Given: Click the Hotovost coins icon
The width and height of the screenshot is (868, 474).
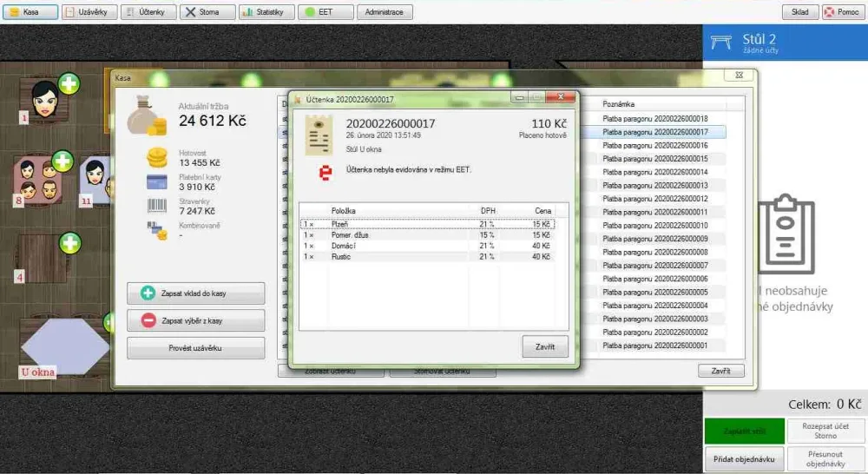Looking at the screenshot, I should point(157,158).
